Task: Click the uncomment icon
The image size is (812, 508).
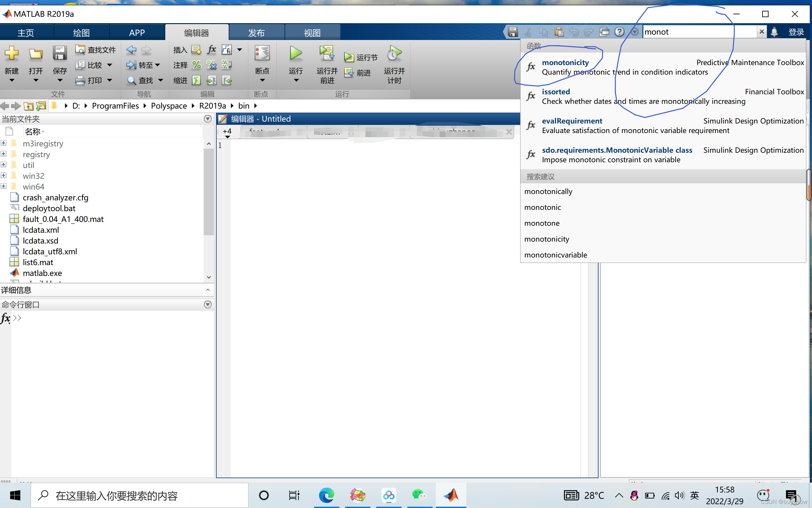Action: tap(211, 65)
